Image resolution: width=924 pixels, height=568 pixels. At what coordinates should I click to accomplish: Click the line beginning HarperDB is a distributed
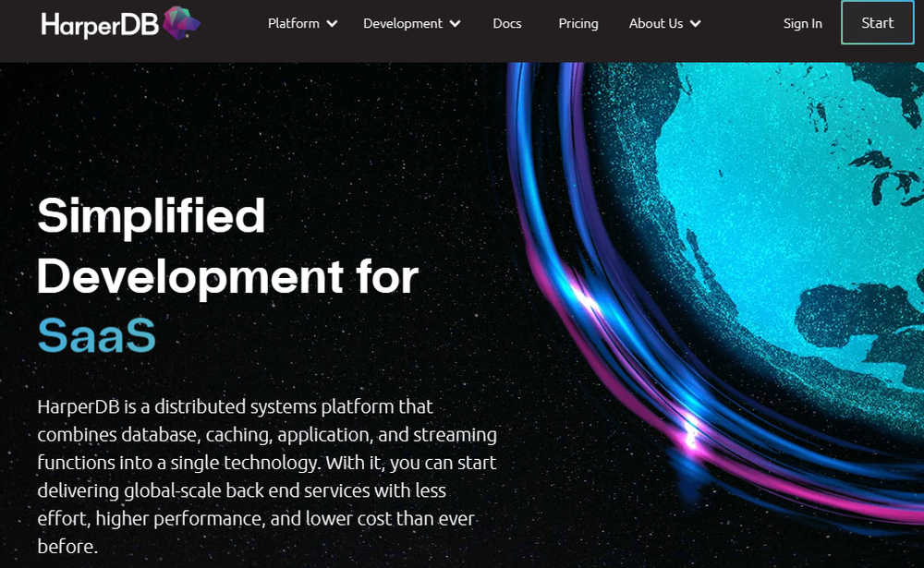point(235,406)
